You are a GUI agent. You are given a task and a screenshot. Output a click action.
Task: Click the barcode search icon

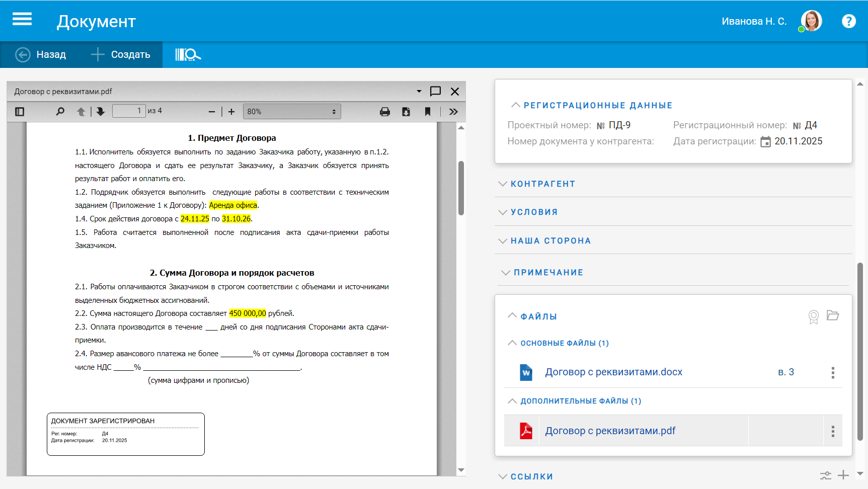[x=188, y=54]
